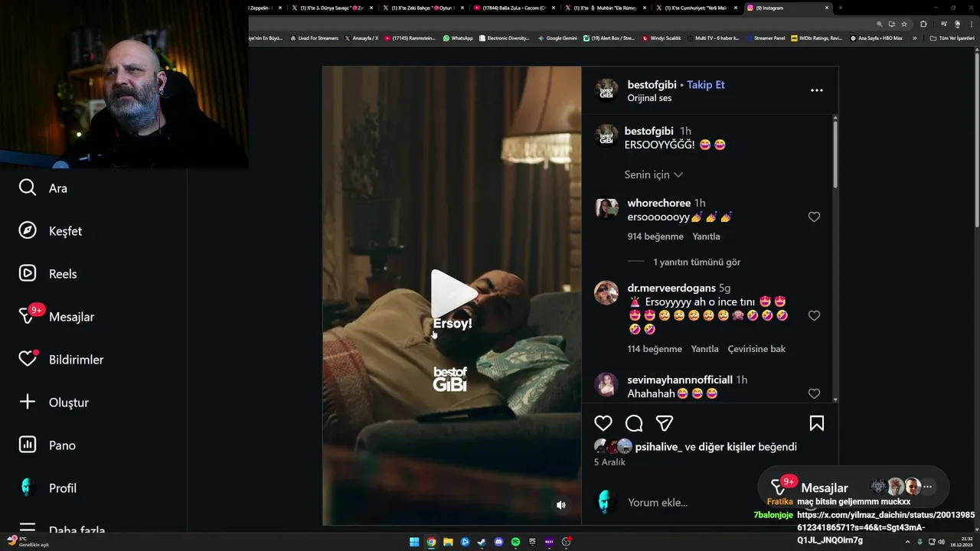This screenshot has width=980, height=551.
Task: Like dr.merveerdogans' comment
Action: (x=814, y=315)
